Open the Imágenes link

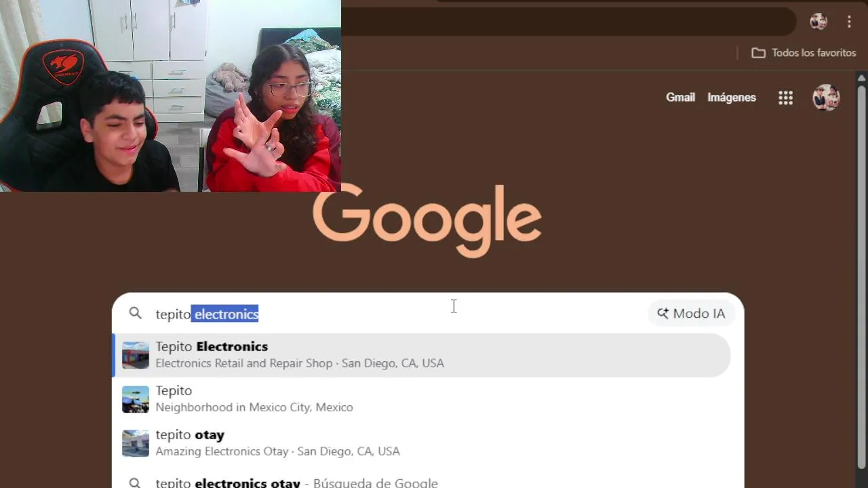(732, 98)
